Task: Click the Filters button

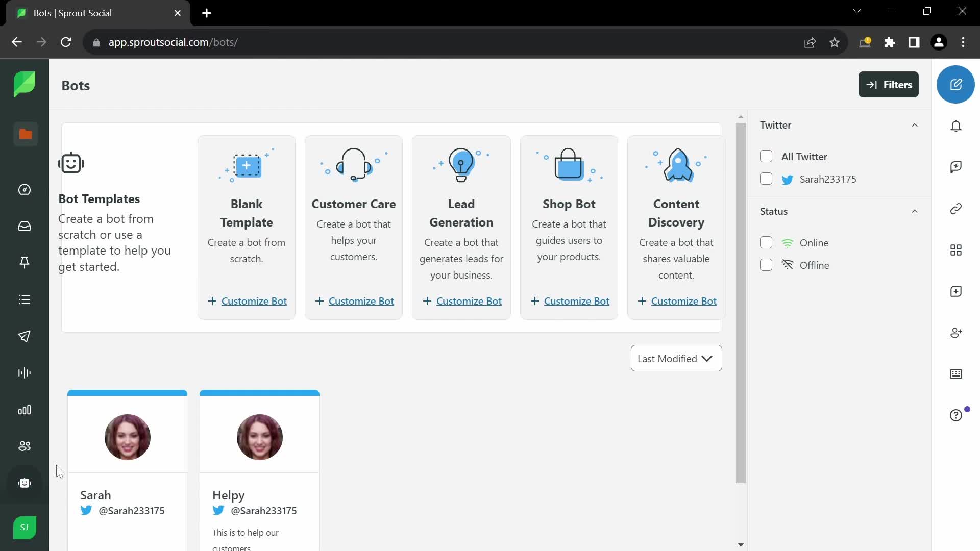Action: pyautogui.click(x=889, y=84)
